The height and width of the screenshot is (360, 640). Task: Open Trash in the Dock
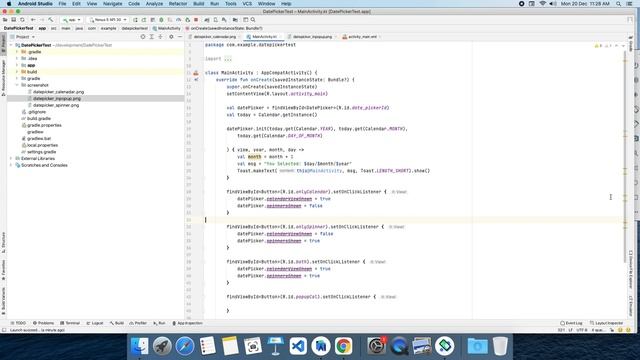click(500, 346)
